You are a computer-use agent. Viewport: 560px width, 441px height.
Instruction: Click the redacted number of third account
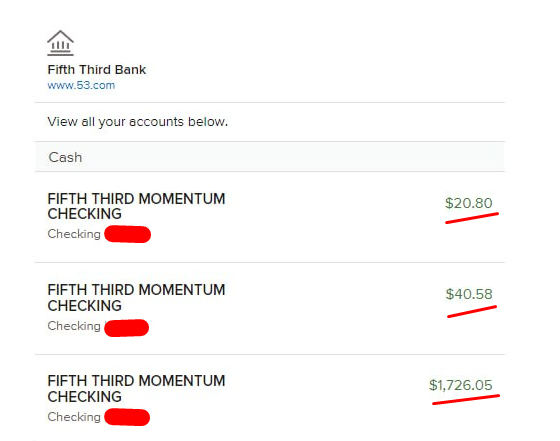127,417
